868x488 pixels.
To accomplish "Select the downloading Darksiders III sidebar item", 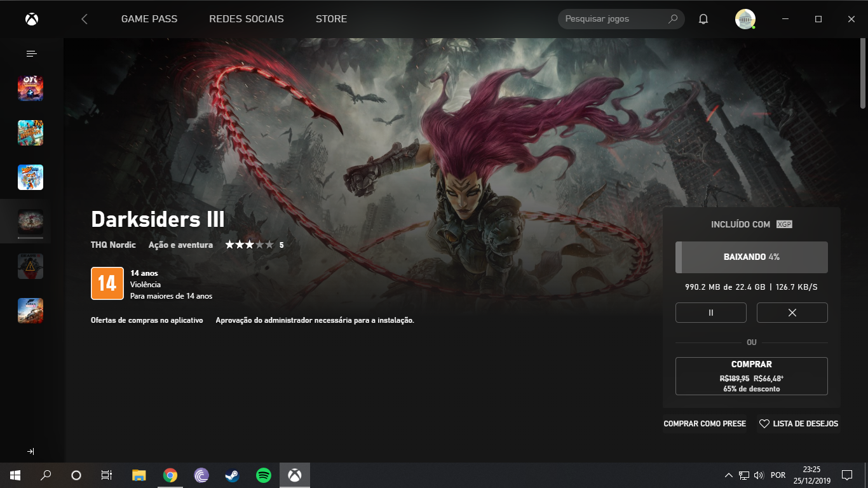I will point(31,222).
